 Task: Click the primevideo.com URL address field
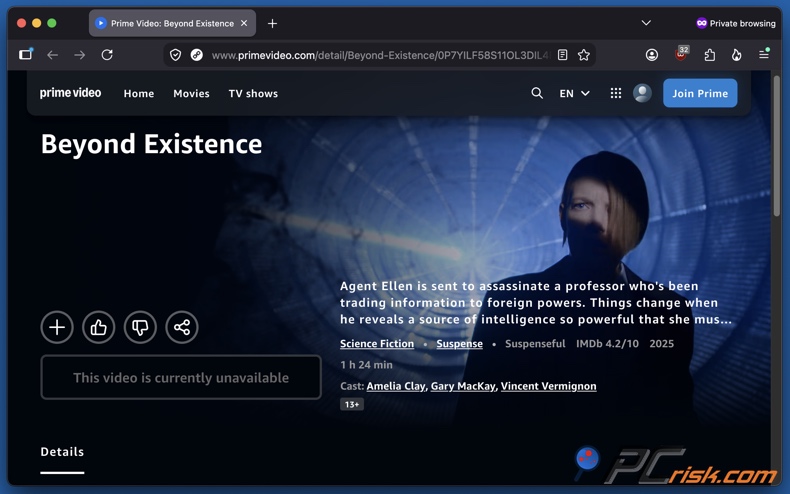pos(380,55)
